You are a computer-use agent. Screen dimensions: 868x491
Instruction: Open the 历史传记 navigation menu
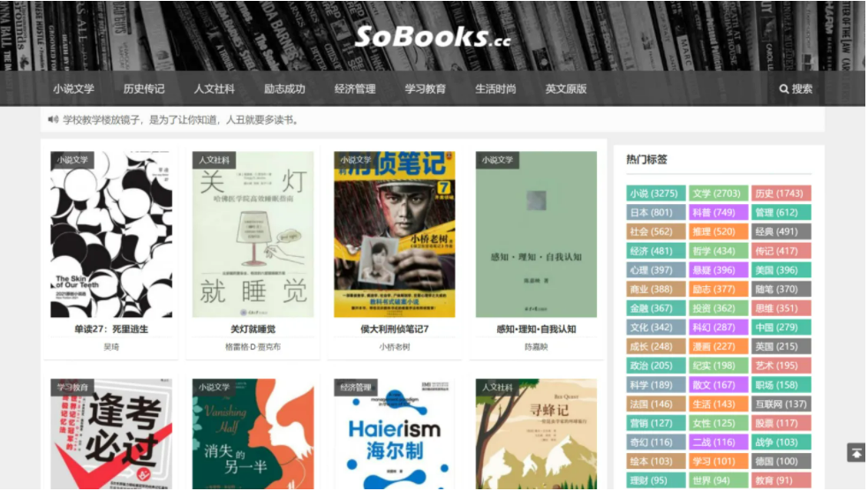(x=144, y=88)
